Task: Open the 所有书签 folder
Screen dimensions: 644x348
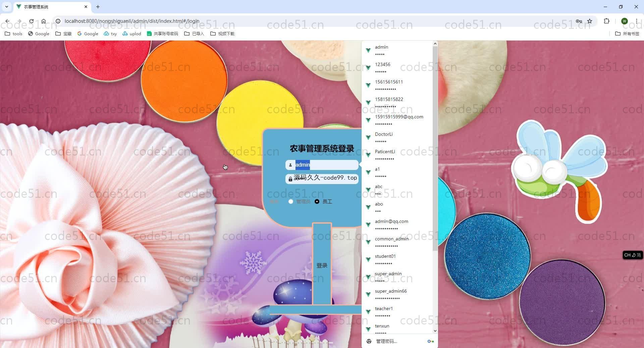Action: 627,34
